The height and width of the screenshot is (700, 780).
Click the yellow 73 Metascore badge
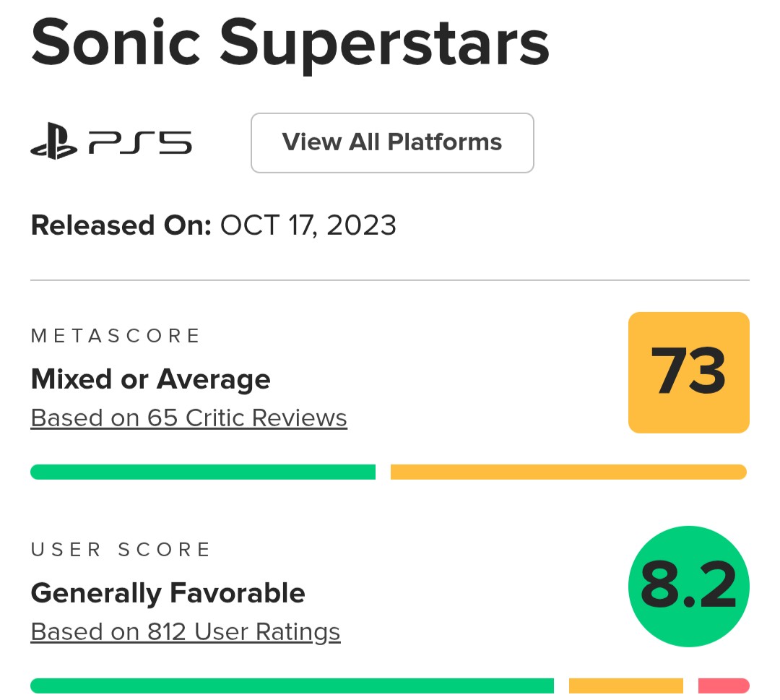[688, 373]
